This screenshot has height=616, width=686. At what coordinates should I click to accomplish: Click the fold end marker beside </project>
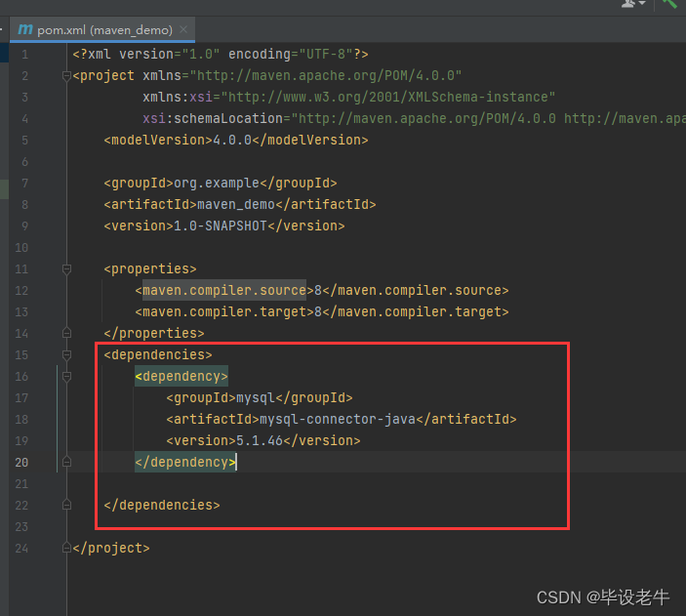click(66, 548)
